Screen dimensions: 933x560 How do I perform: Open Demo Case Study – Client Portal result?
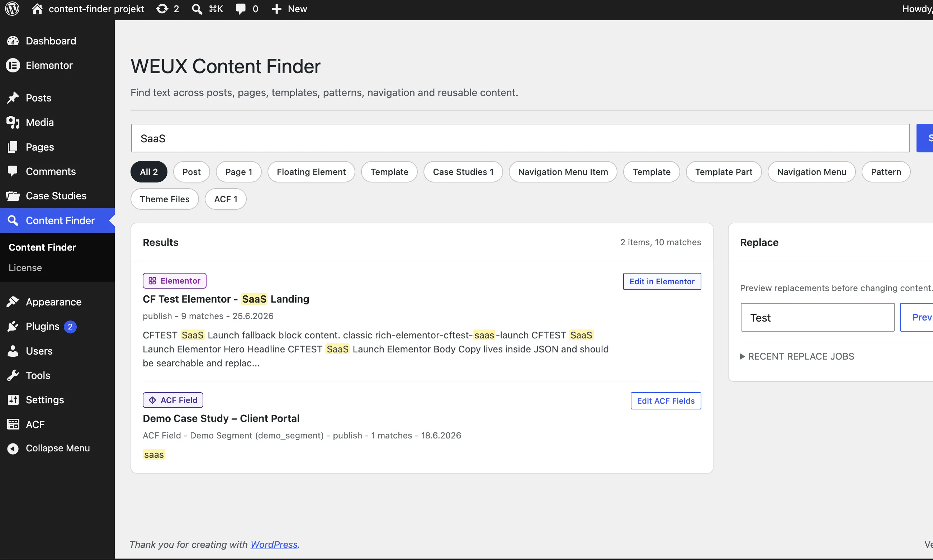pos(221,418)
